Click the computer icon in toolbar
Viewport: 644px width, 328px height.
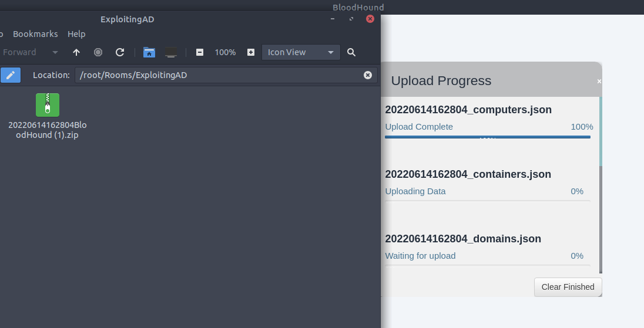pyautogui.click(x=171, y=52)
